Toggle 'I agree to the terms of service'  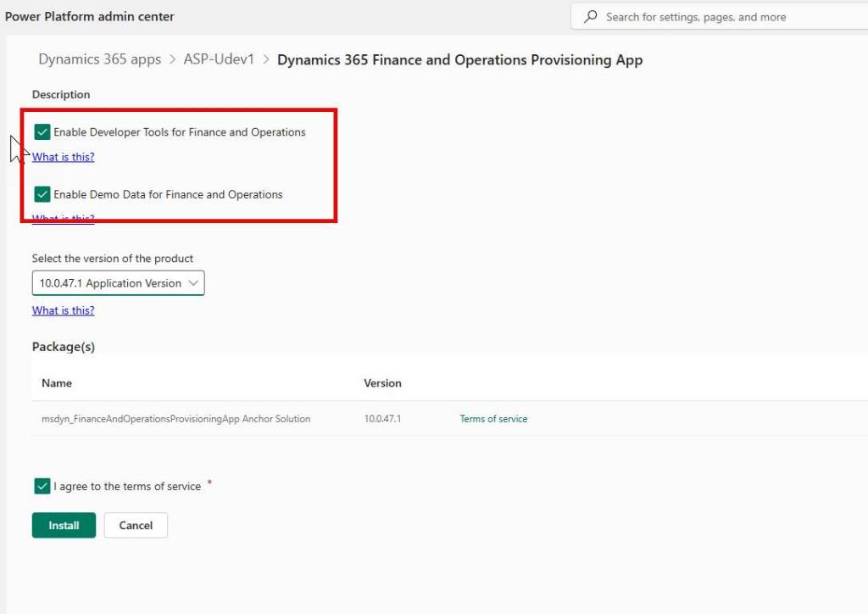[x=42, y=486]
